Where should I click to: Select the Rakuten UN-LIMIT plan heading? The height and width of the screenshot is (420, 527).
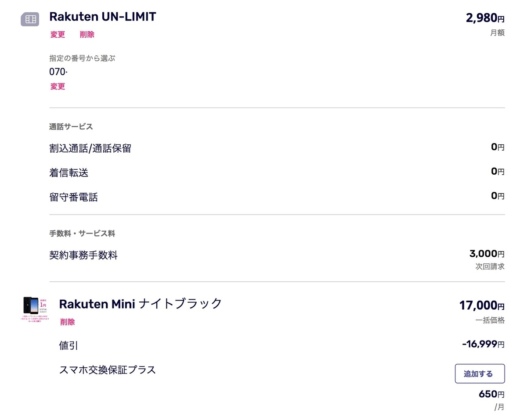pos(103,17)
